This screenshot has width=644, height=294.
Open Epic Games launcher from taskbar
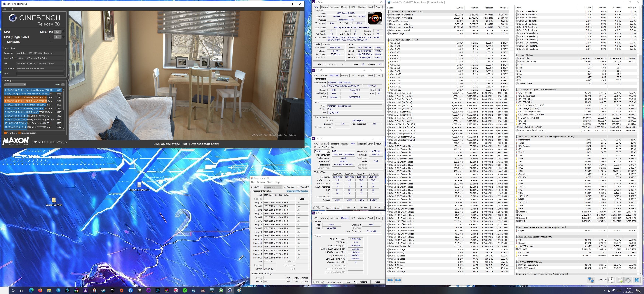[x=113, y=290]
